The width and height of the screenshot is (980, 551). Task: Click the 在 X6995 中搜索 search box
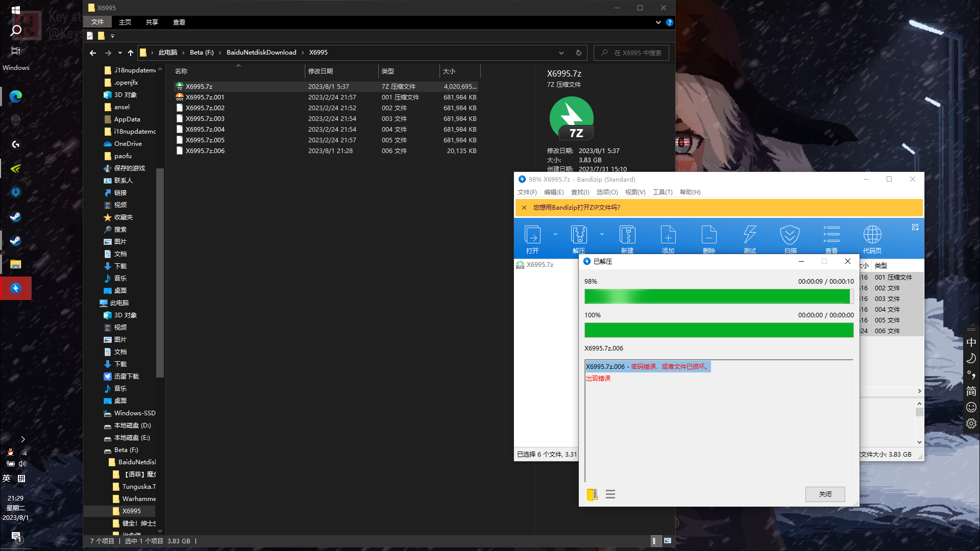(638, 53)
